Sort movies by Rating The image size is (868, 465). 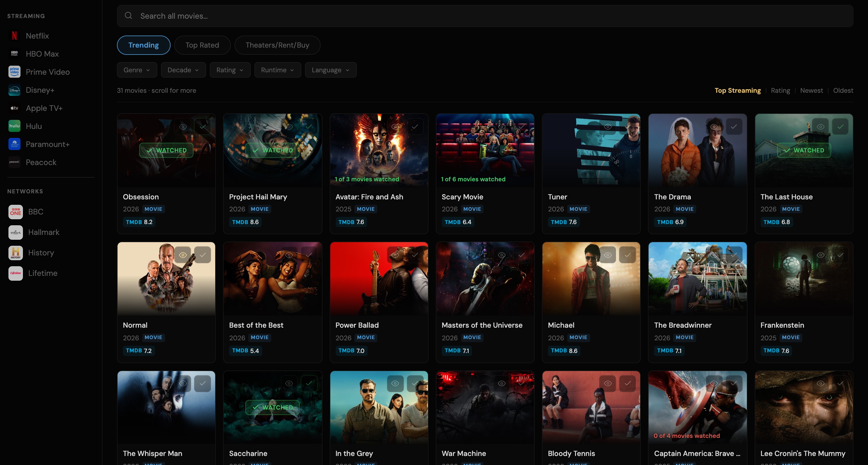coord(780,91)
